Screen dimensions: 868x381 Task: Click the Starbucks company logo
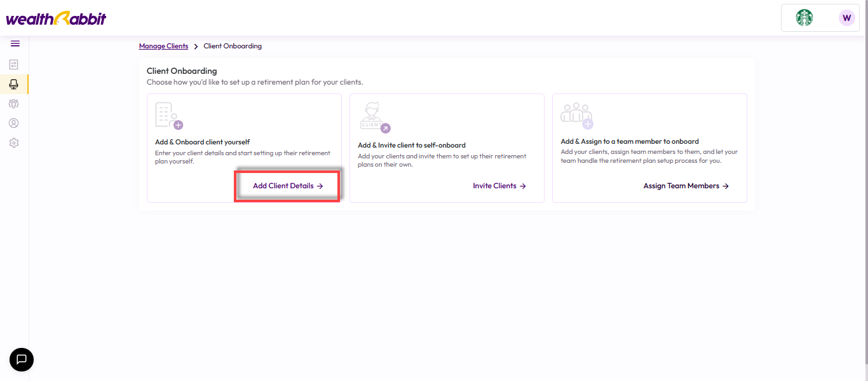coord(804,18)
